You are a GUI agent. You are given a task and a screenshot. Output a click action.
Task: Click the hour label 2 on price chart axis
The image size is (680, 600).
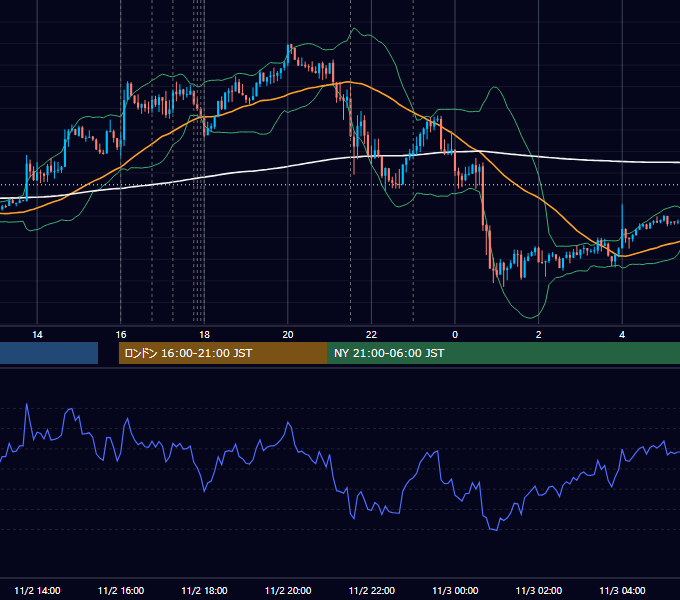click(x=539, y=335)
